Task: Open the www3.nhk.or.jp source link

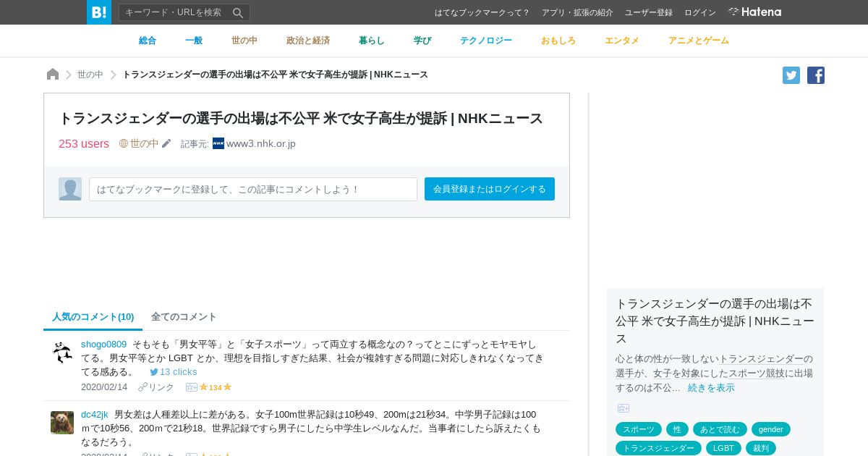Action: (261, 143)
